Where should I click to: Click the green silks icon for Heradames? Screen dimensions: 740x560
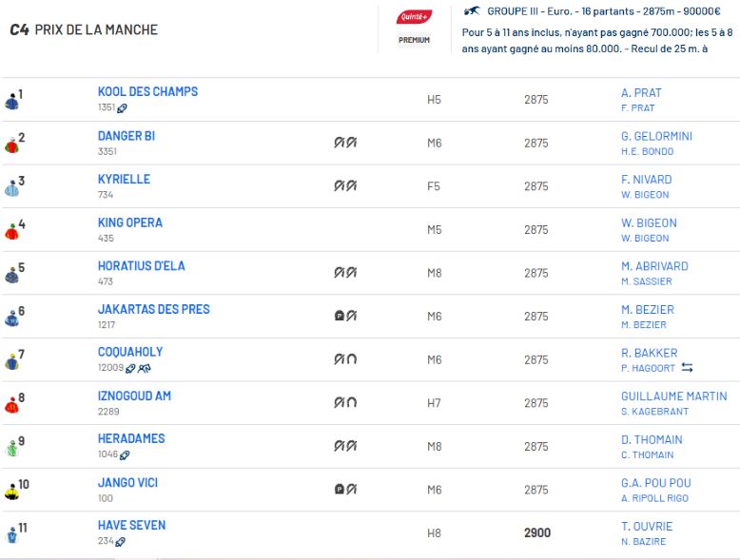point(11,448)
